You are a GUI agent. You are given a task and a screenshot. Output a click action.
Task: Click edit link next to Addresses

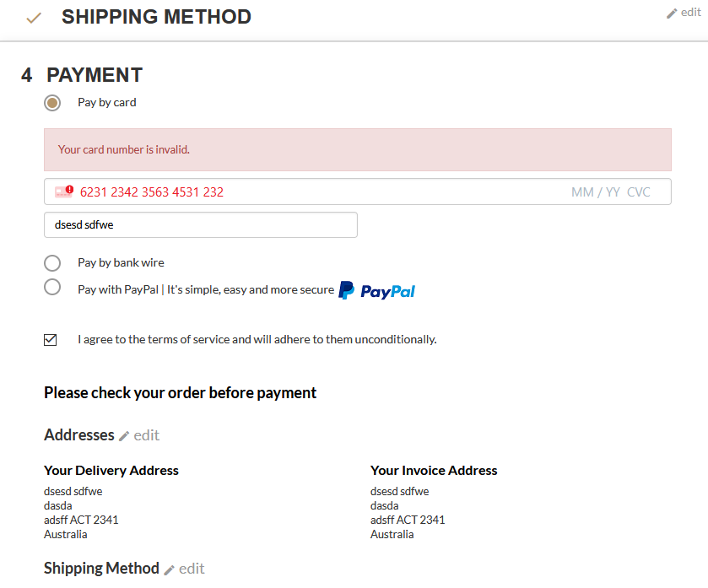tap(146, 435)
